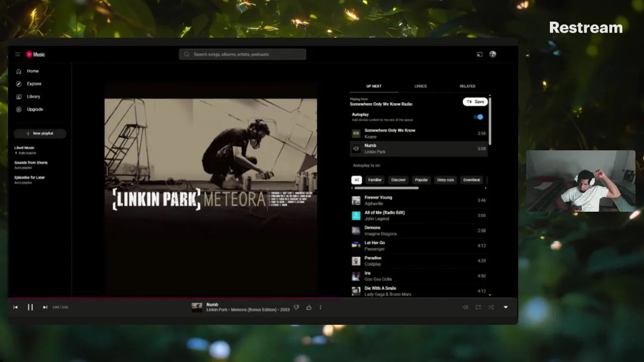Play Let Her Go by Passenger
Viewport: 644px width, 362px height.
pyautogui.click(x=419, y=246)
